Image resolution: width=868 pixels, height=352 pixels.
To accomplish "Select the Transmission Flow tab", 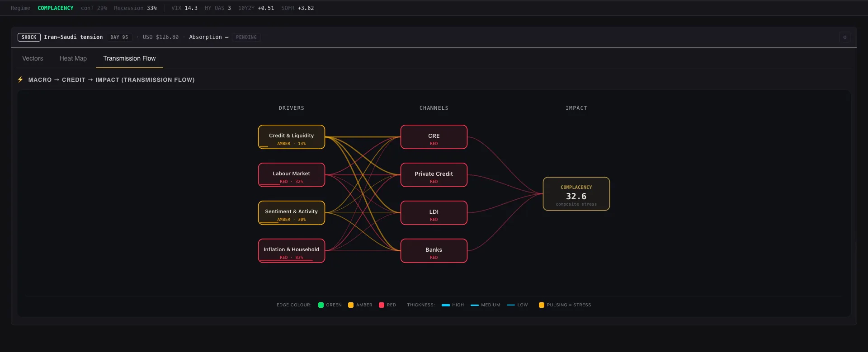I will [x=129, y=58].
